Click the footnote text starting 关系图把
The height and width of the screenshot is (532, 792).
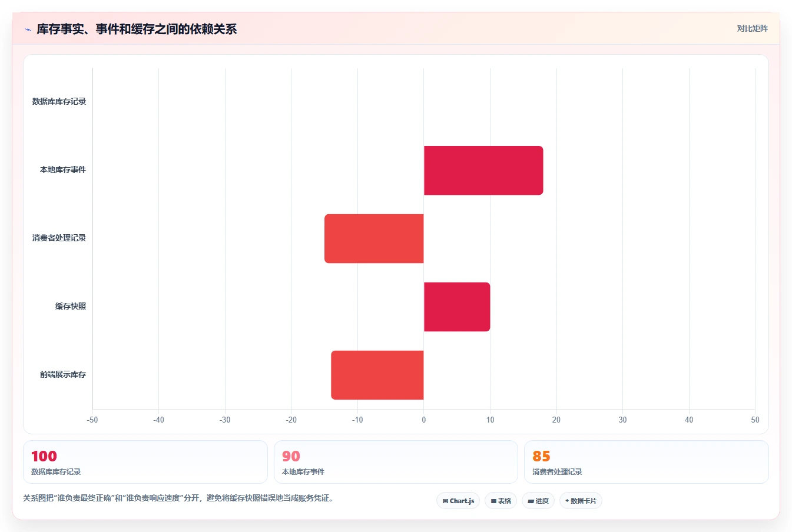click(x=180, y=498)
